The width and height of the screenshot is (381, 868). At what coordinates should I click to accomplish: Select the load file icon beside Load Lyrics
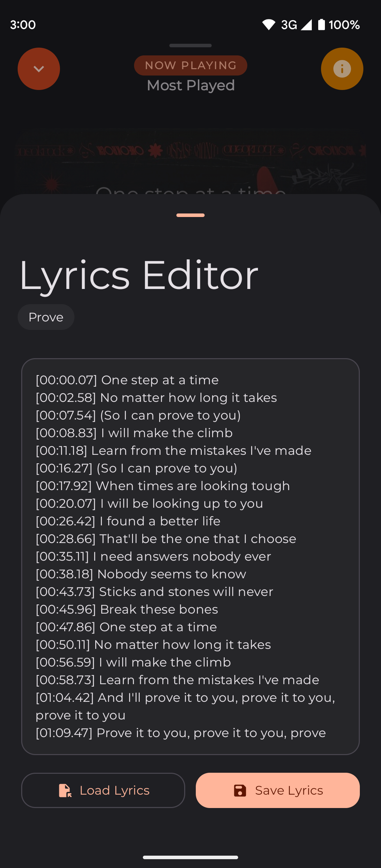coord(65,790)
